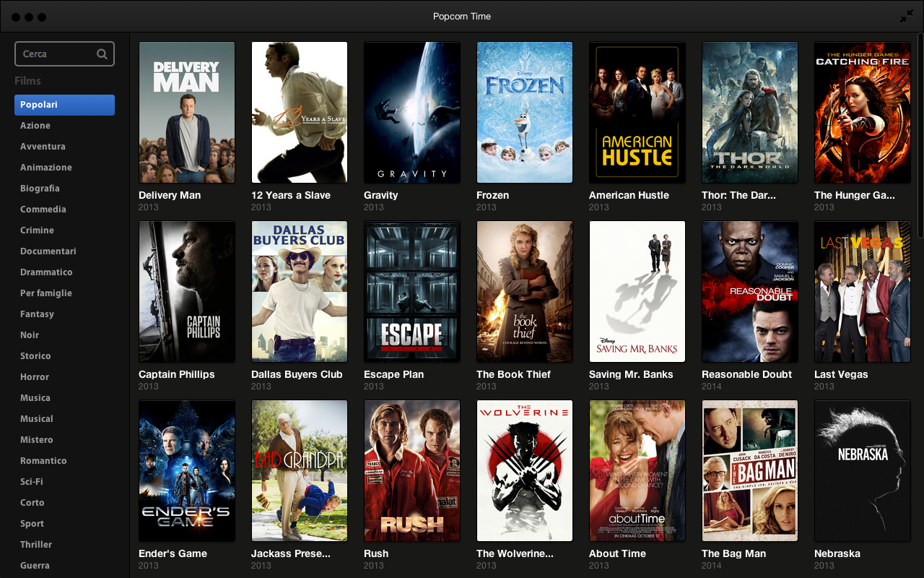Viewport: 924px width, 578px height.
Task: Open The Wolverine poster
Action: pos(525,470)
